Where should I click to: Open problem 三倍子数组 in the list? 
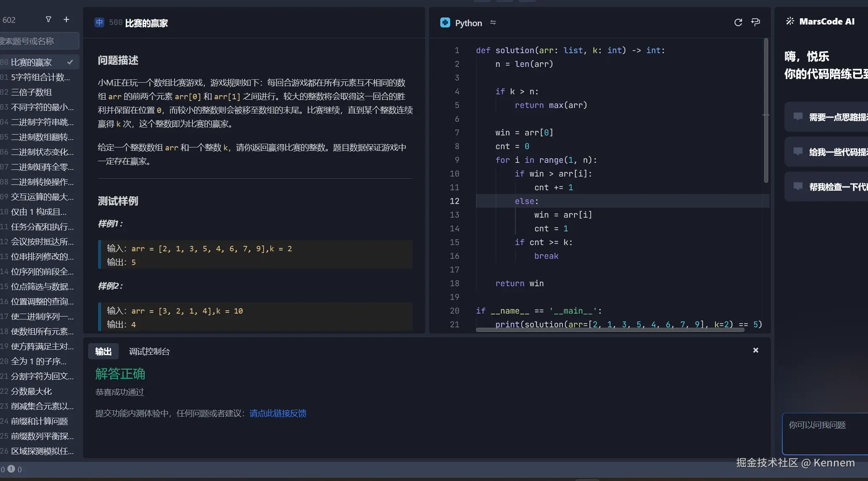[x=32, y=92]
